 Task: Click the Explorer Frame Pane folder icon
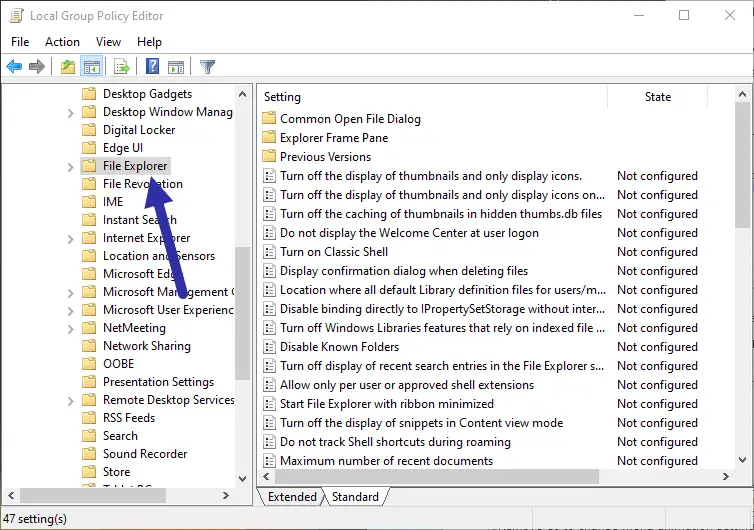pos(269,138)
